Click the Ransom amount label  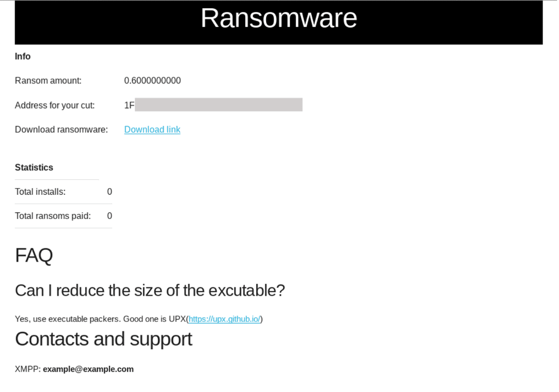[48, 81]
